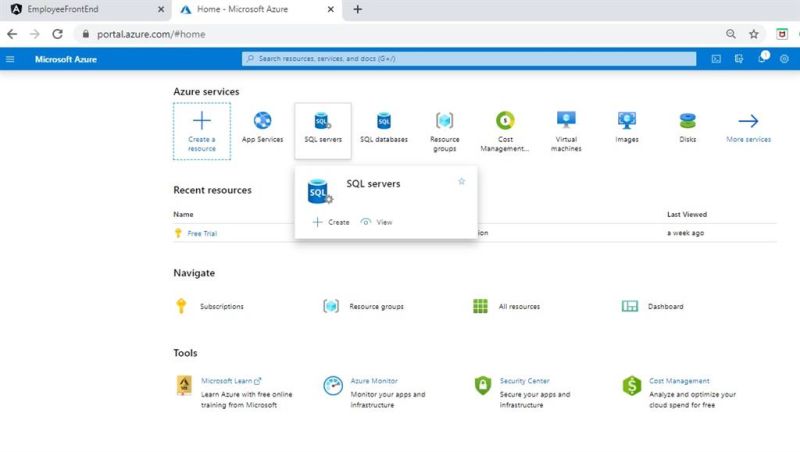
Task: Open Resource groups in Azure services
Action: coord(444,132)
